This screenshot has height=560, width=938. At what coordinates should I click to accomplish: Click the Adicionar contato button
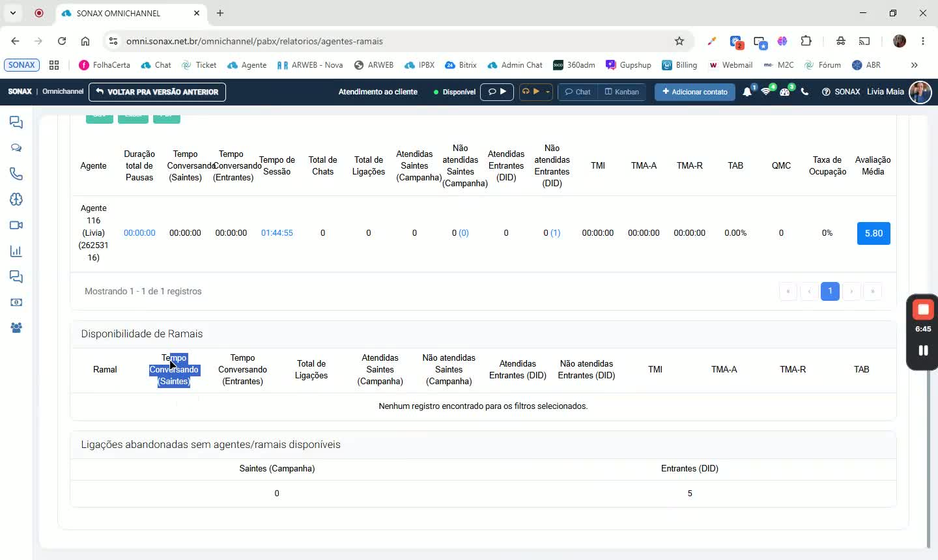point(695,92)
